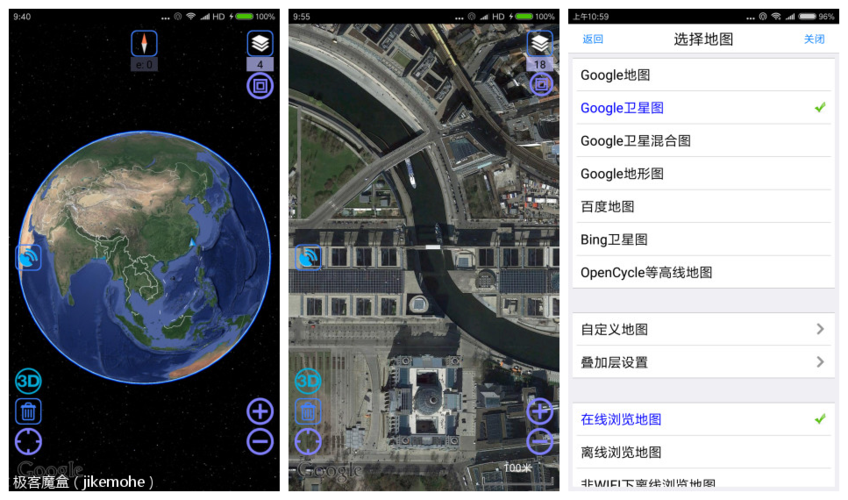
Task: Toggle 3D mode on globe screen
Action: [x=28, y=382]
